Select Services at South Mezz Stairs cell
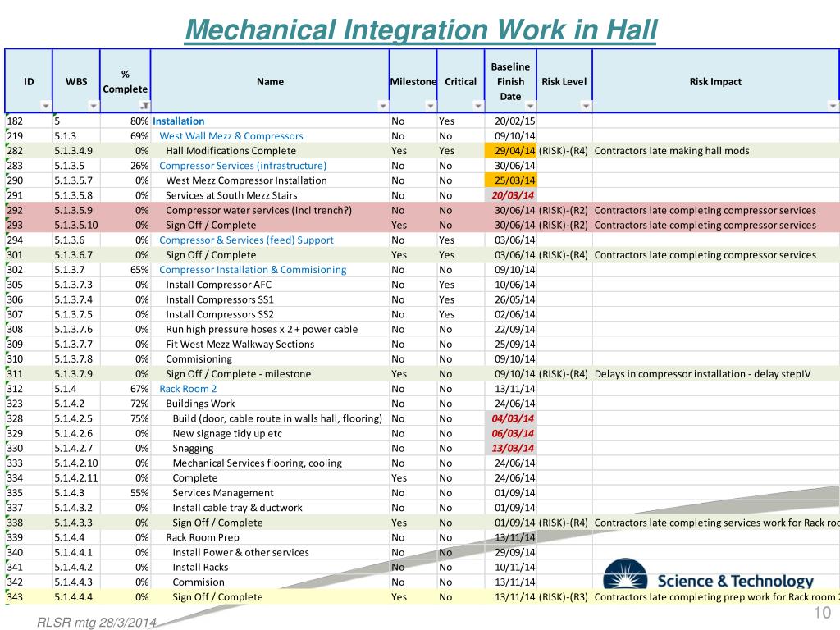Image resolution: width=840 pixels, height=630 pixels. pyautogui.click(x=271, y=195)
